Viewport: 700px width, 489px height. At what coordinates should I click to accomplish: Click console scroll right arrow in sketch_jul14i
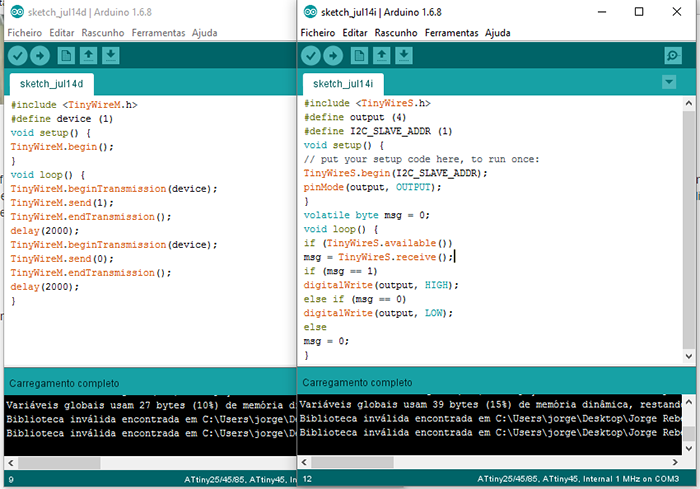(675, 462)
